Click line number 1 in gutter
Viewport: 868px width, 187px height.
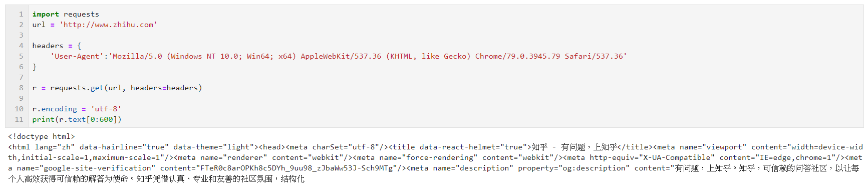coord(21,14)
